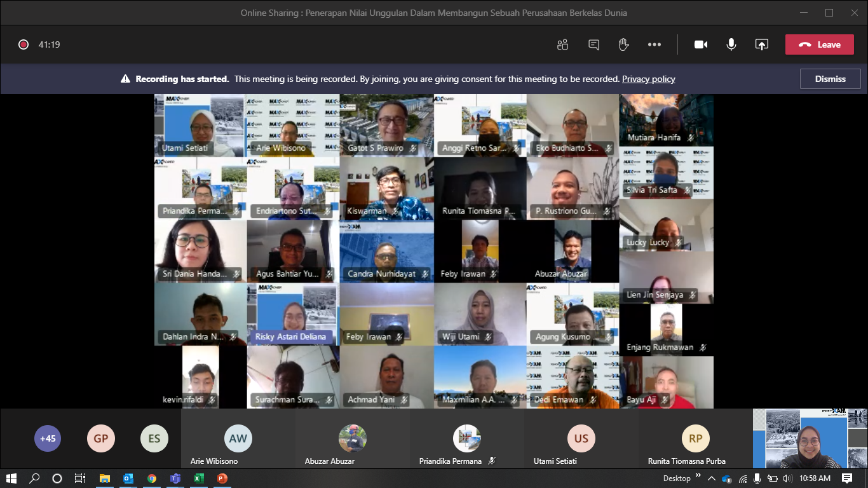Show hidden system tray icons
This screenshot has width=868, height=488.
click(x=711, y=478)
